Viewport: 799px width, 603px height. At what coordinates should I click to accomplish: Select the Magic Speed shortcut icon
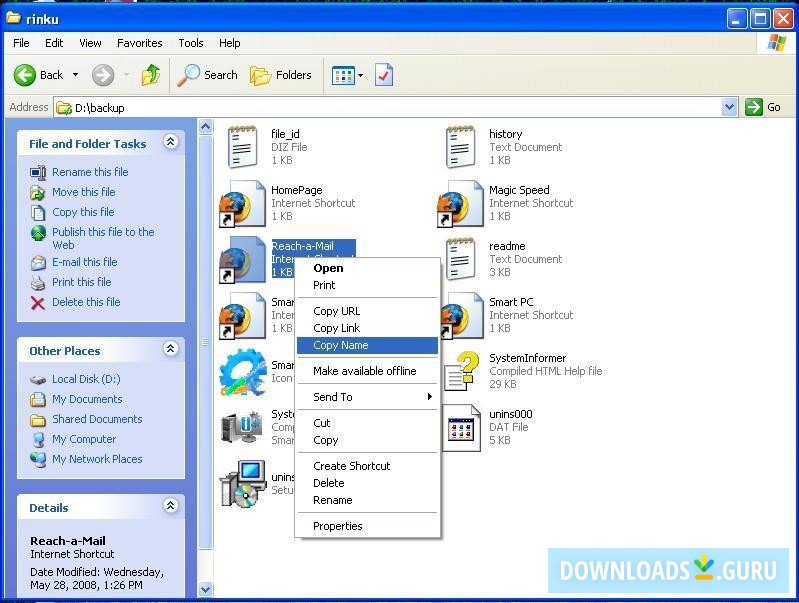tap(460, 204)
